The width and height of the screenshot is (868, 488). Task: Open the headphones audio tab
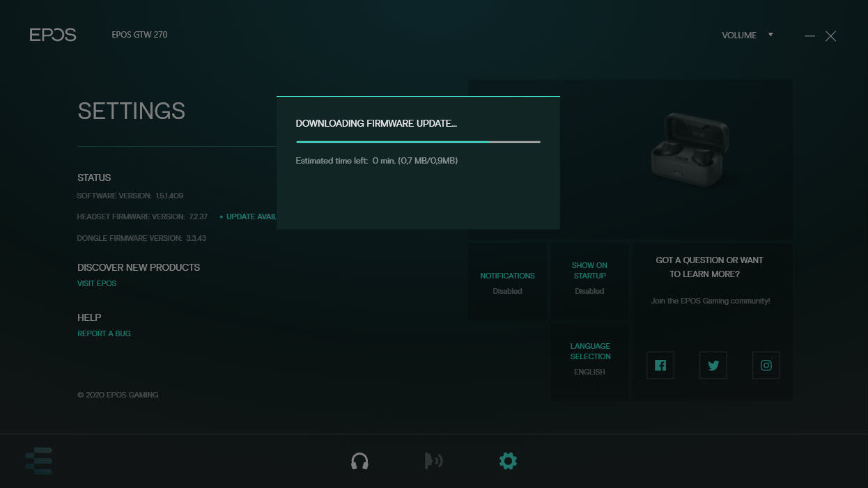[359, 461]
